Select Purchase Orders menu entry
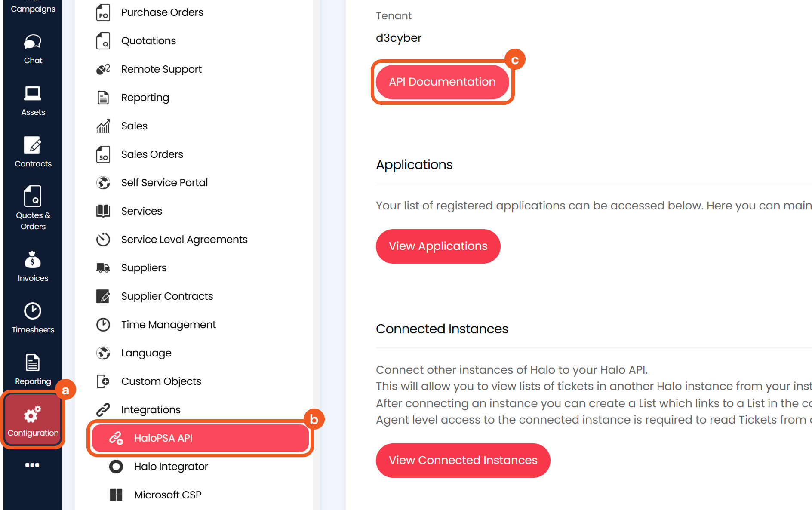Image resolution: width=812 pixels, height=510 pixels. point(162,12)
